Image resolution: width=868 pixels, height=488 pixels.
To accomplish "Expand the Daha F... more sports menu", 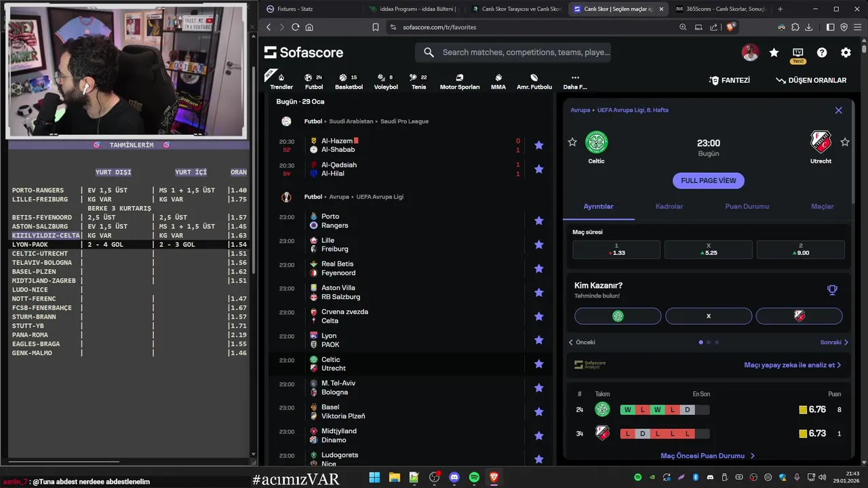I will pos(575,81).
